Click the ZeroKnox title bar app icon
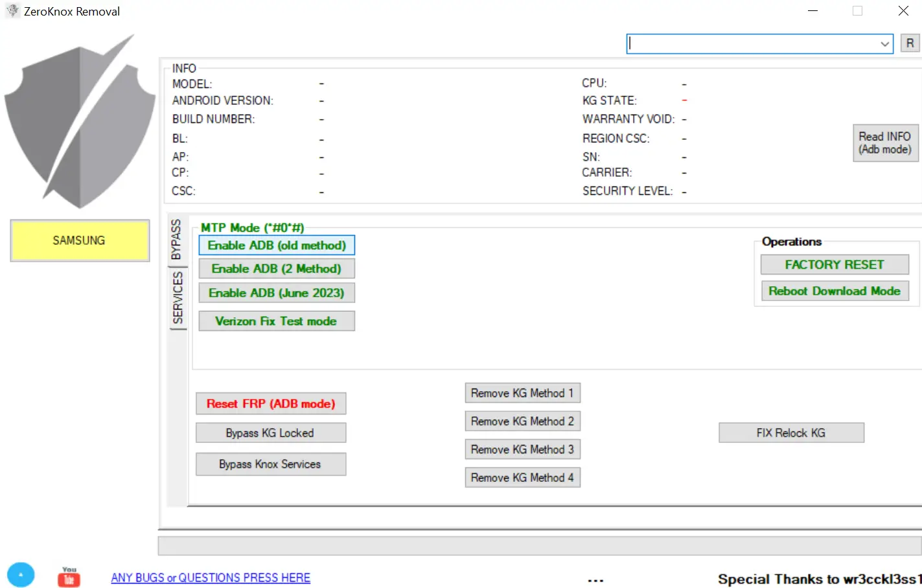The image size is (922, 588). [12, 10]
